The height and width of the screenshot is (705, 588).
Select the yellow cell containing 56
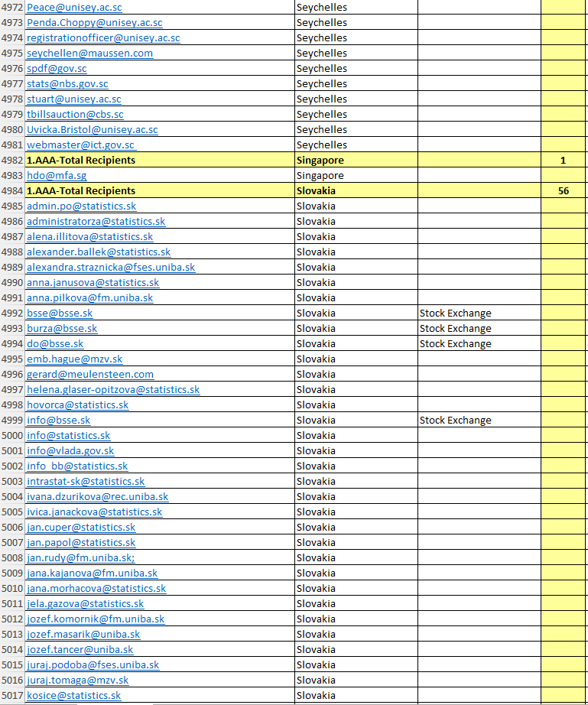pyautogui.click(x=564, y=190)
